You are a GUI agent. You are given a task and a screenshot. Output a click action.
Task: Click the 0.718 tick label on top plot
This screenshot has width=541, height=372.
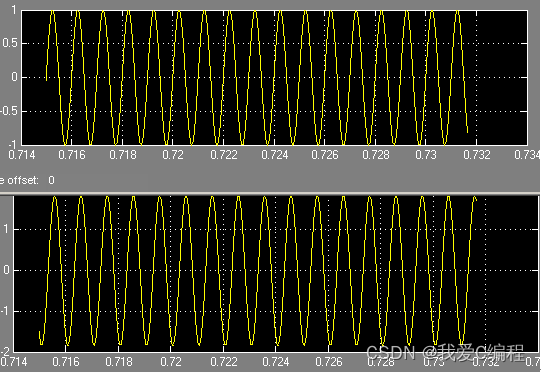(122, 155)
